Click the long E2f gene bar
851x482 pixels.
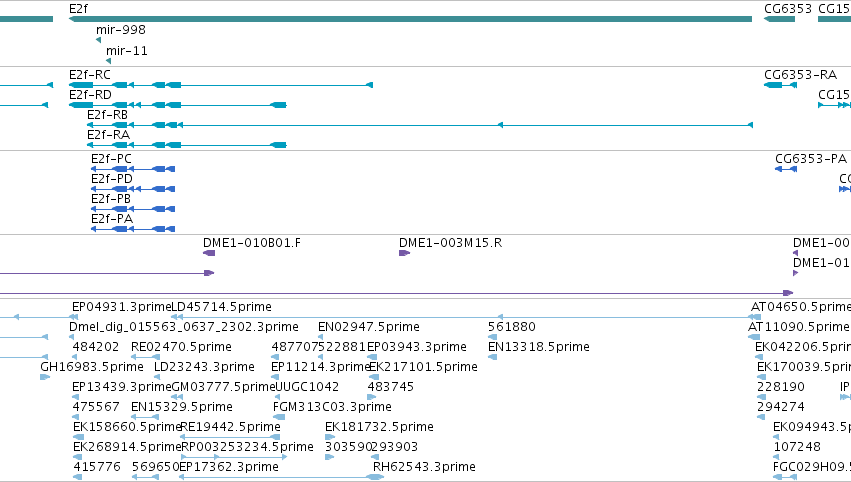pyautogui.click(x=410, y=19)
